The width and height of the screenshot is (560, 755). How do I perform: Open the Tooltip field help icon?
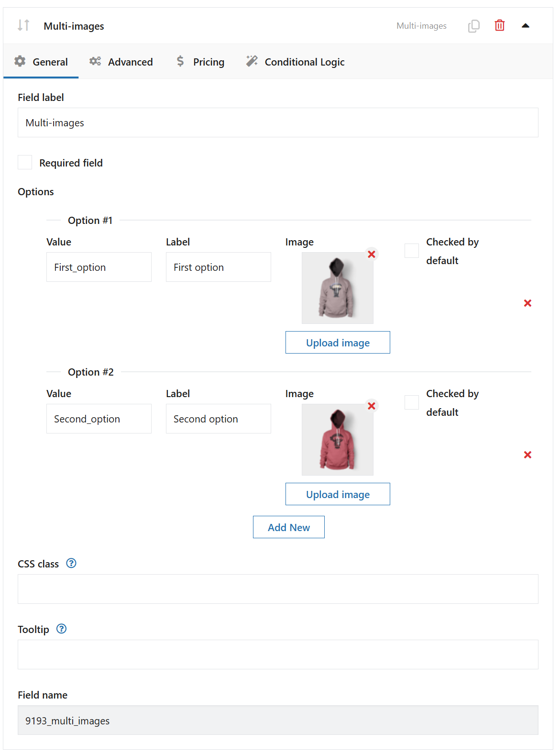61,629
